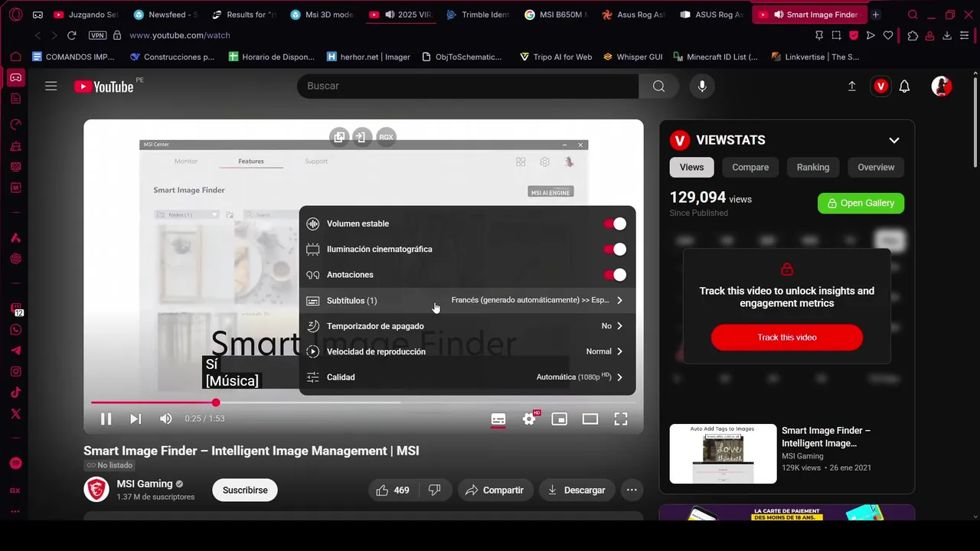Switch to miniplayer mode
This screenshot has height=551, width=980.
[560, 419]
